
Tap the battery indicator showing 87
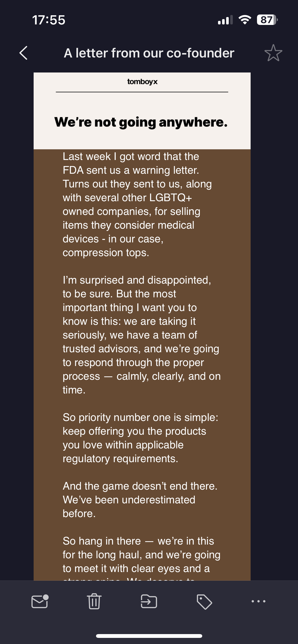tap(267, 20)
